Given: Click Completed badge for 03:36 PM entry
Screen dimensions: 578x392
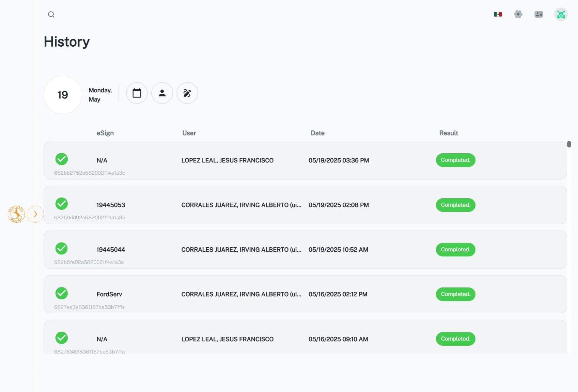Looking at the screenshot, I should click(x=455, y=160).
